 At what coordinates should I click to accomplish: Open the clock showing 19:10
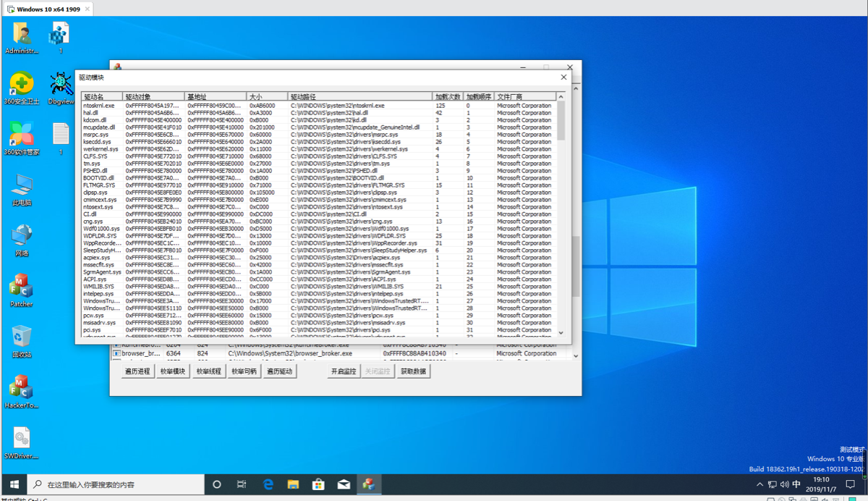pyautogui.click(x=821, y=484)
